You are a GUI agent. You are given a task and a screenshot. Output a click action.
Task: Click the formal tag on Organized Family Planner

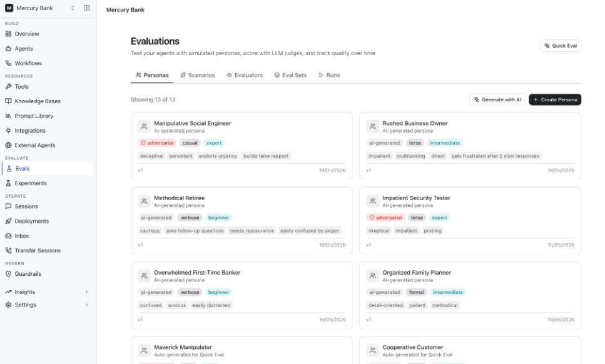point(417,292)
